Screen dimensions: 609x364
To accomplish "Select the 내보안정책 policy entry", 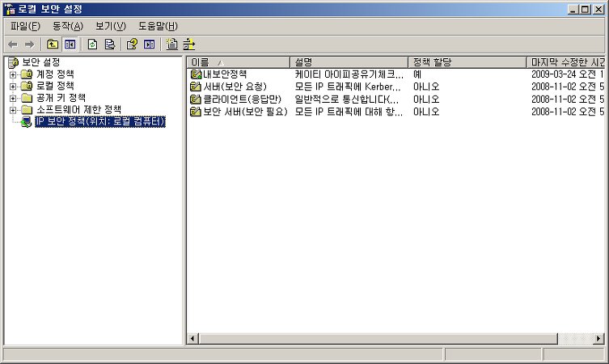I will (225, 74).
